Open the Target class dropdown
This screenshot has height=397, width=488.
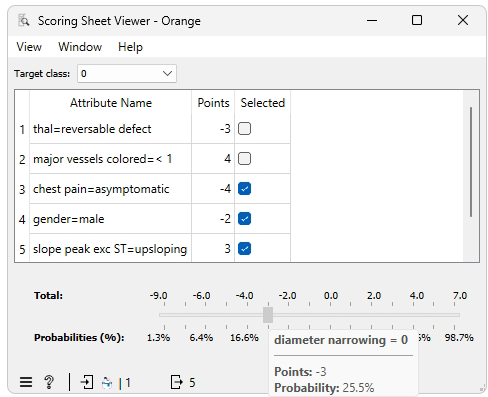[127, 73]
